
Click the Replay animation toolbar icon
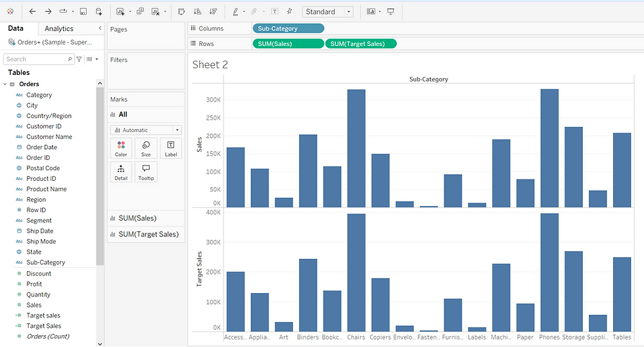(x=63, y=11)
